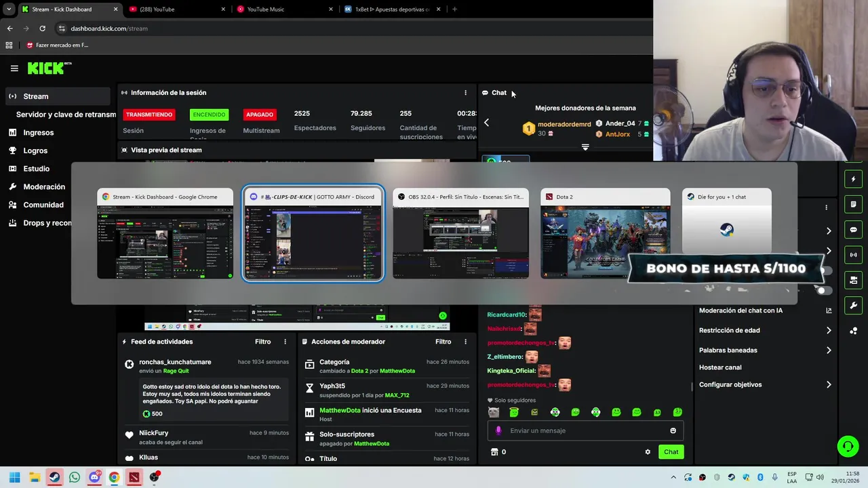This screenshot has width=868, height=488.
Task: Collapse the top donors panel chevron
Action: (x=585, y=147)
